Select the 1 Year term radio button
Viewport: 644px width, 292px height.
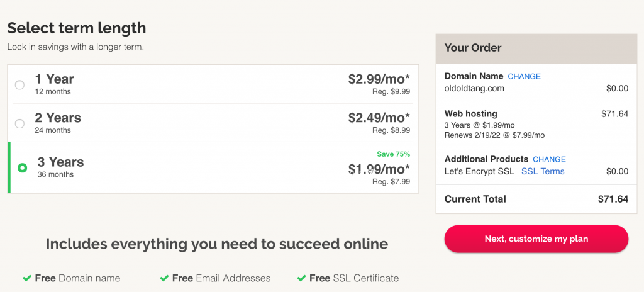19,85
